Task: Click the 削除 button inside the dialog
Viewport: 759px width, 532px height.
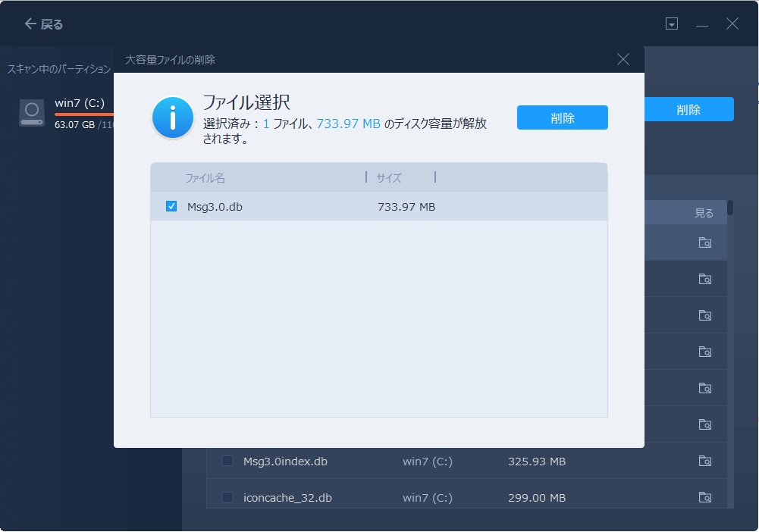Action: click(562, 117)
